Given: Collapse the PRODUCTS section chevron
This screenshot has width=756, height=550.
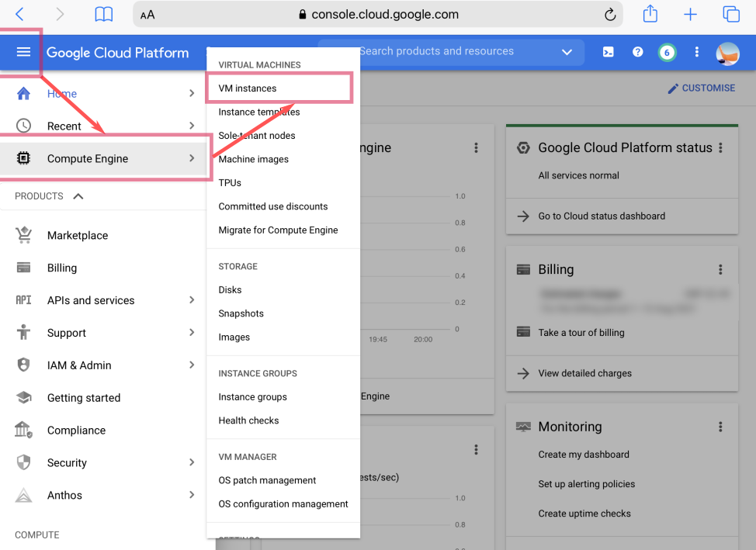Looking at the screenshot, I should pos(78,196).
